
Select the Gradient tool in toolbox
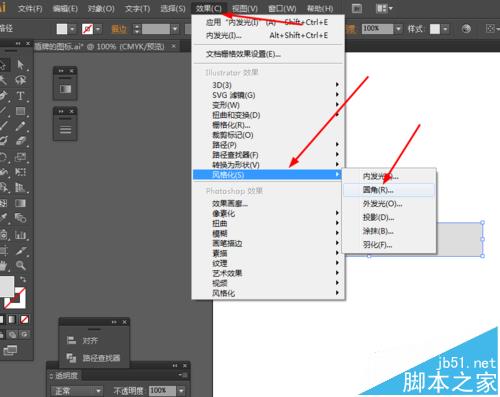[21, 203]
